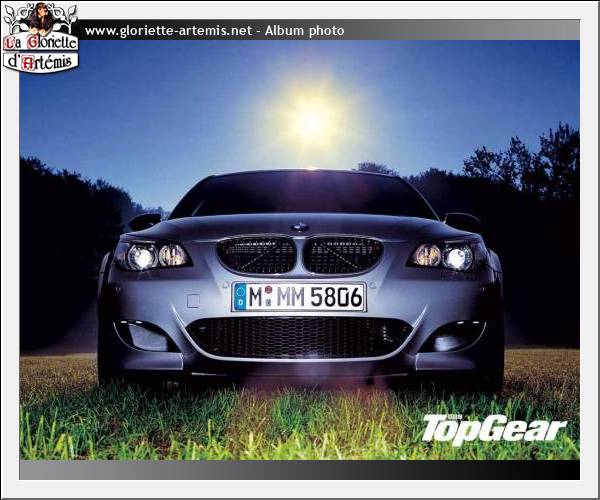The height and width of the screenshot is (500, 600).
Task: Click the side mirror on the image's left side
Action: click(x=144, y=221)
